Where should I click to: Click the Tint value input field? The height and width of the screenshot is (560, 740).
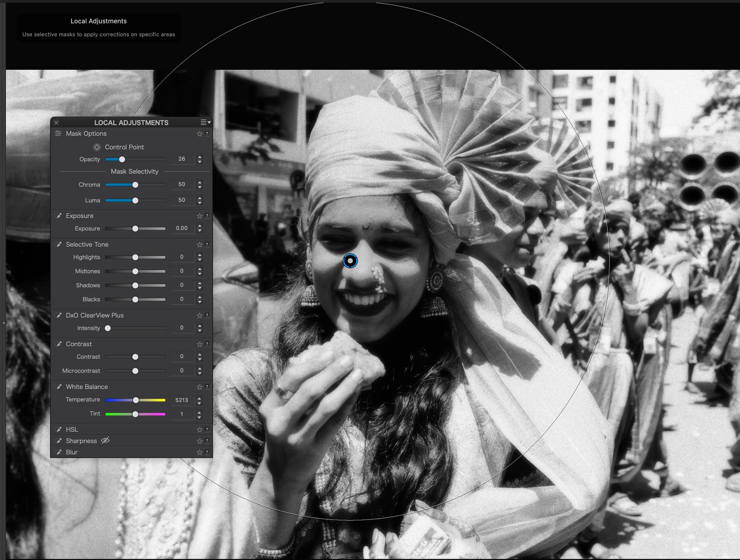tap(182, 414)
